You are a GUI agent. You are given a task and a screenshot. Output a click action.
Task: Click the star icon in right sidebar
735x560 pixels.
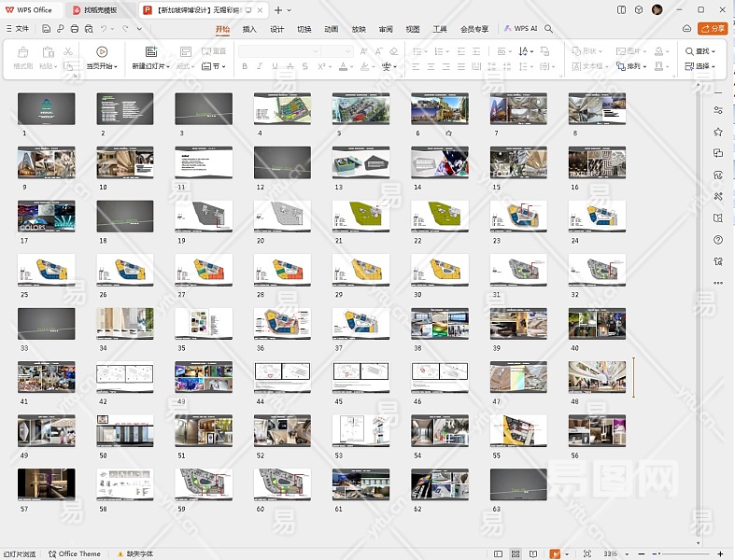tap(717, 133)
